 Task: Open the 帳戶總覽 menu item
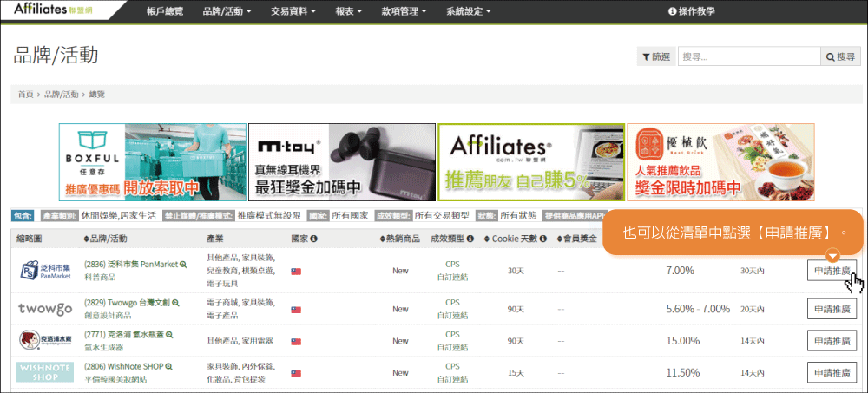coord(166,10)
